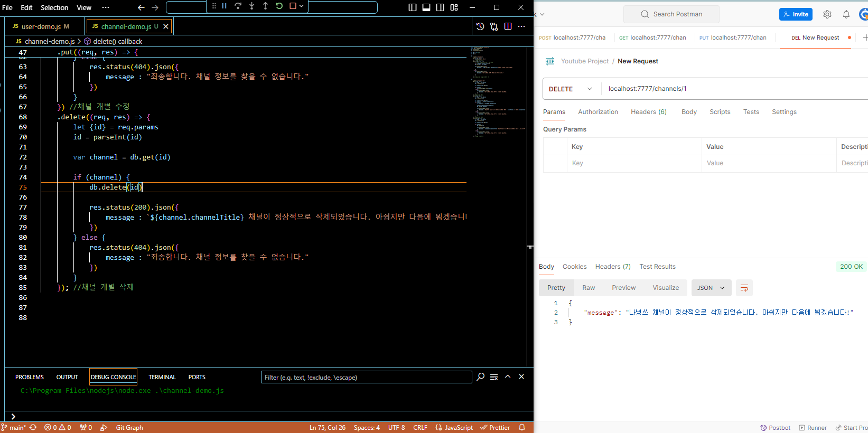Expand the hidden menus ellipsis in the menu bar
The height and width of the screenshot is (433, 868).
(x=106, y=7)
